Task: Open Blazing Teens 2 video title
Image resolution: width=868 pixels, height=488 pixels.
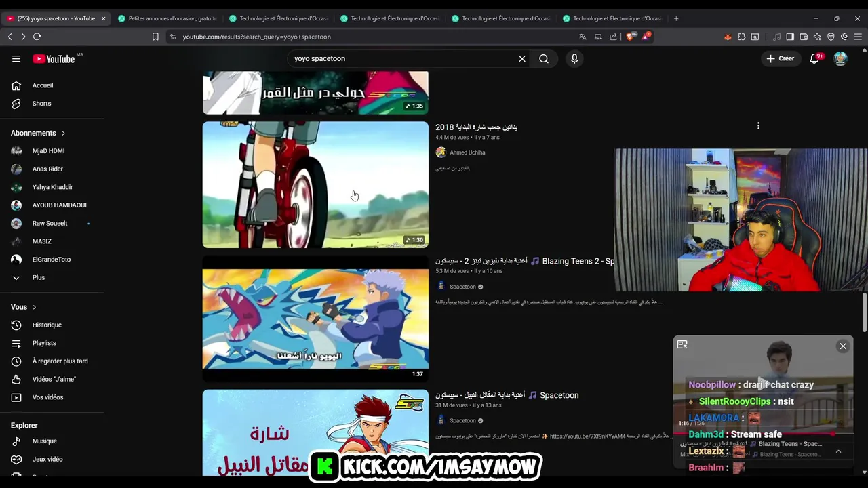Action: click(x=525, y=261)
